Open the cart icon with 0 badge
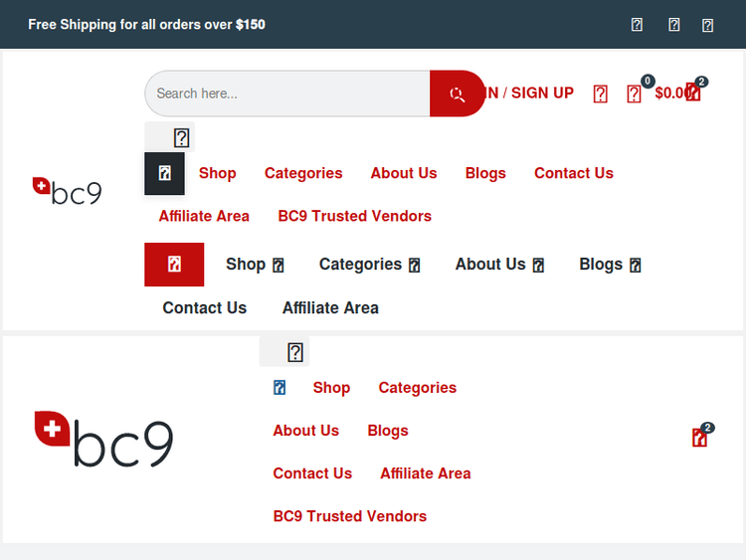 click(635, 93)
